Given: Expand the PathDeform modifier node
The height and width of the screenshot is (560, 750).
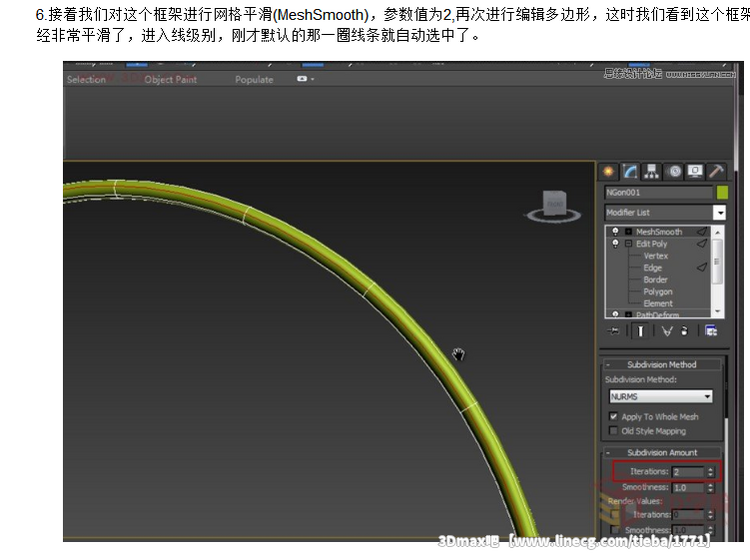Looking at the screenshot, I should pos(629,314).
